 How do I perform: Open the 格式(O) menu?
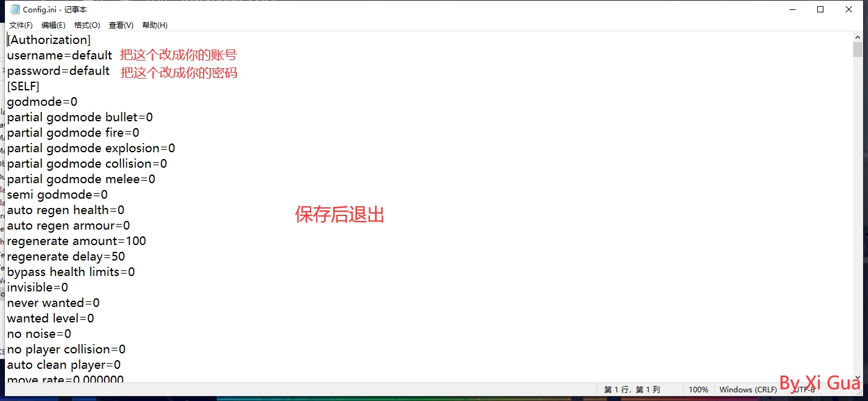(x=87, y=25)
